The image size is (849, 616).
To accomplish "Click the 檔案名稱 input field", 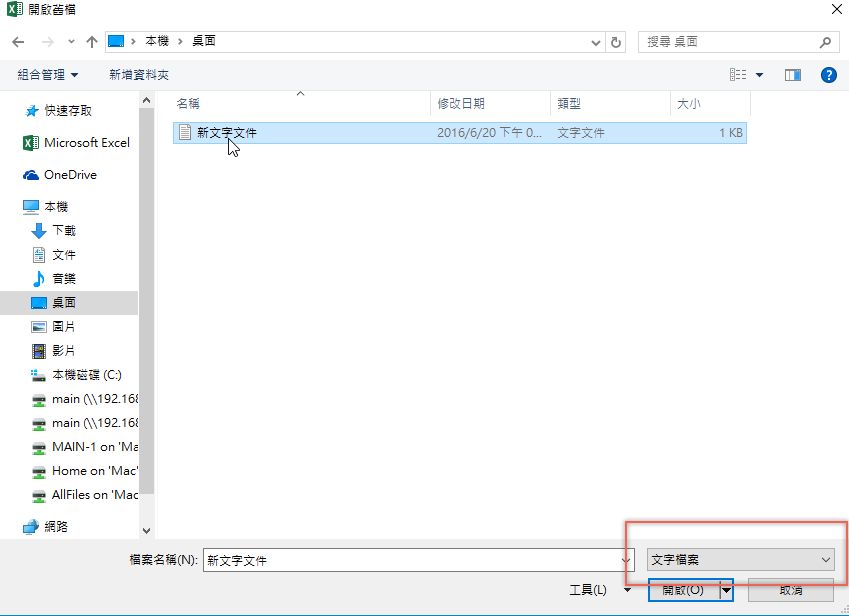I will [418, 560].
